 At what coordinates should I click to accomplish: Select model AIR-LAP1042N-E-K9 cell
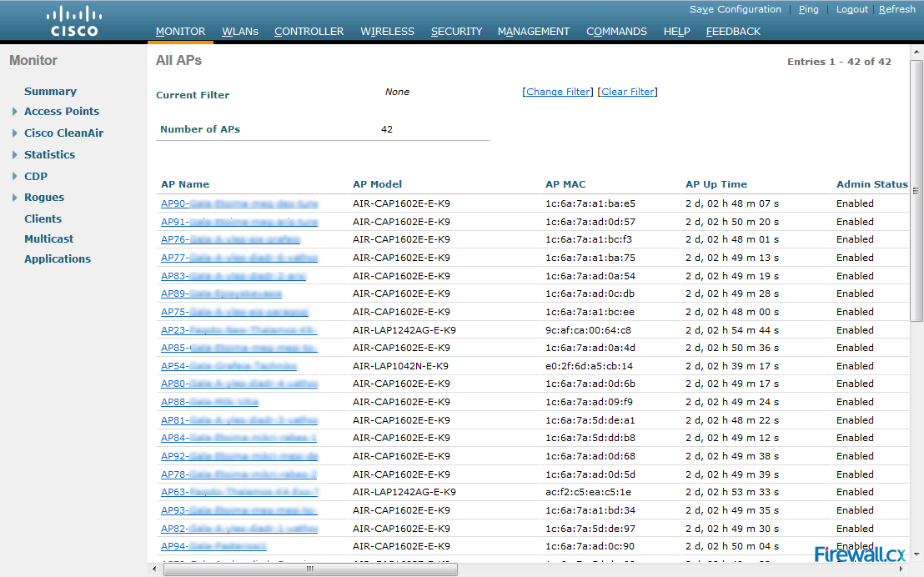click(x=400, y=367)
